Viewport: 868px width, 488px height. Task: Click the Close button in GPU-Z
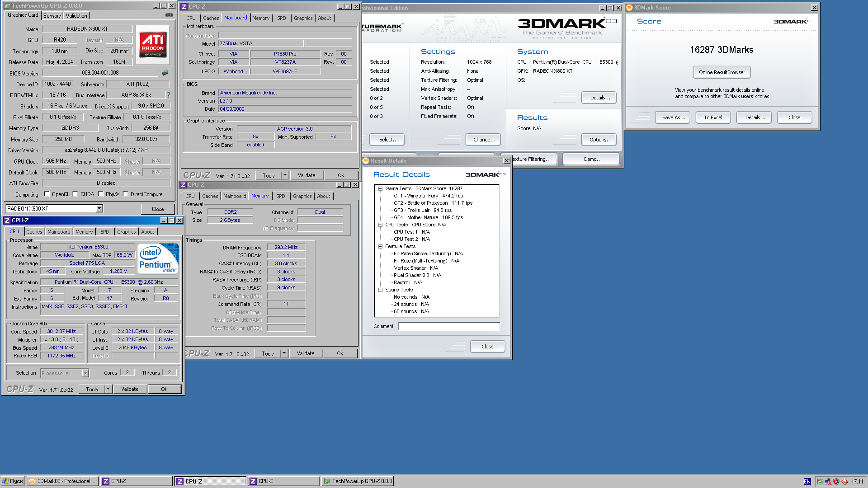158,209
